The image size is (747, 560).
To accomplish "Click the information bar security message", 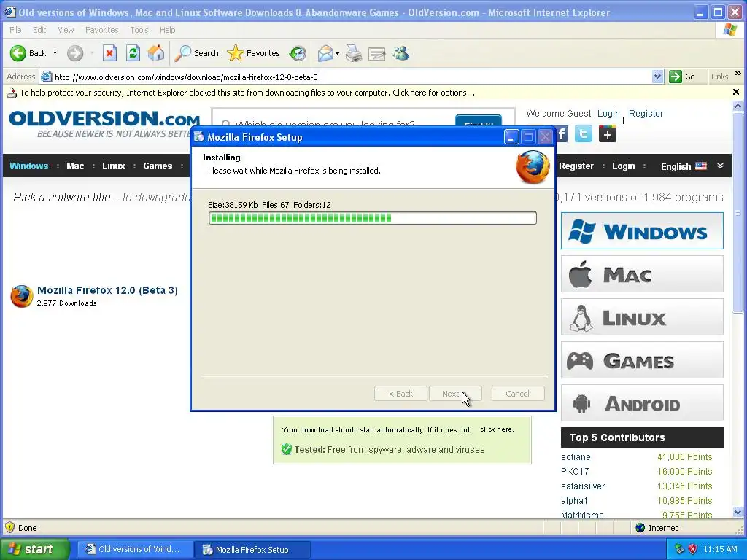I will 247,93.
